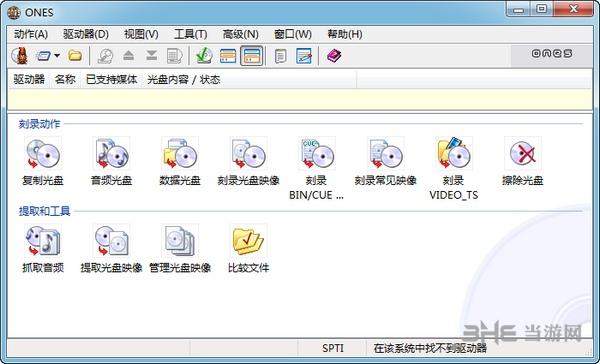
Task: Open the 刻录 BIN/CUE action
Action: [316, 168]
